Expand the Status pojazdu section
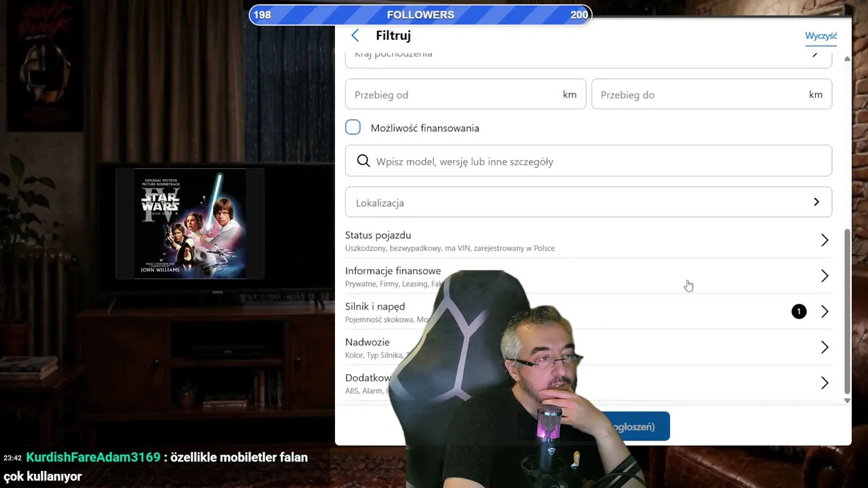 pos(588,241)
